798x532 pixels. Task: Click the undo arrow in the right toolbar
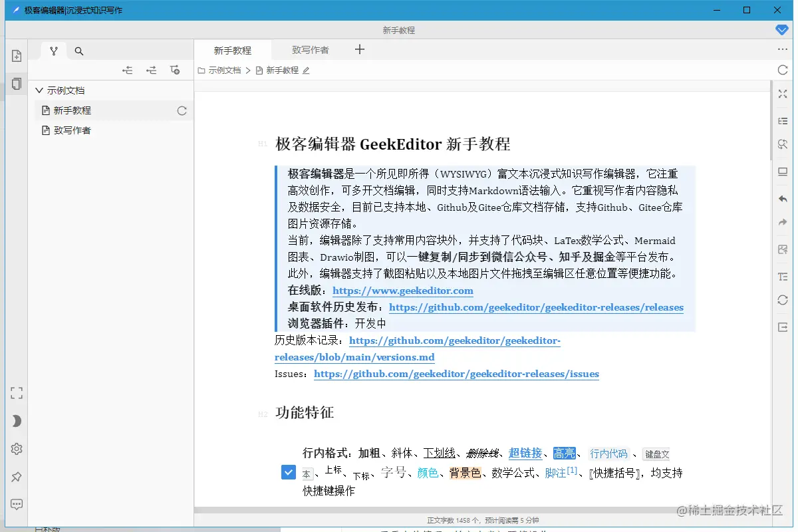click(783, 199)
